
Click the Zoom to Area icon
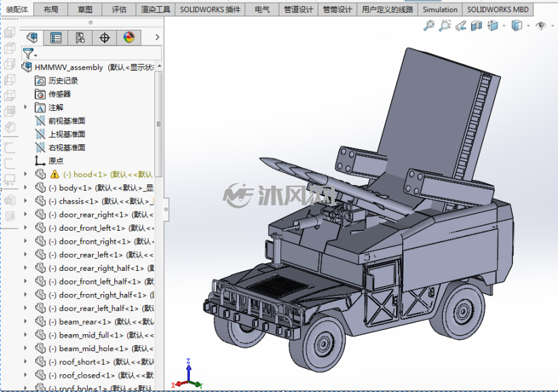tap(445, 26)
